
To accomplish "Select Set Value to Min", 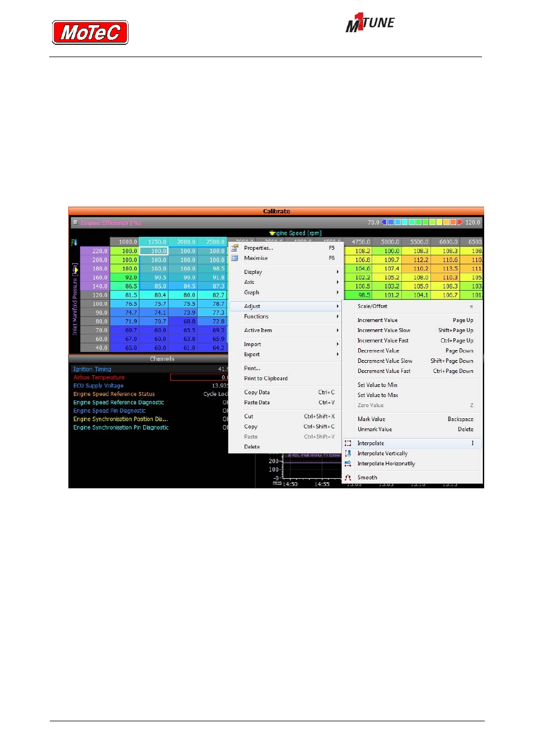I will coord(413,385).
